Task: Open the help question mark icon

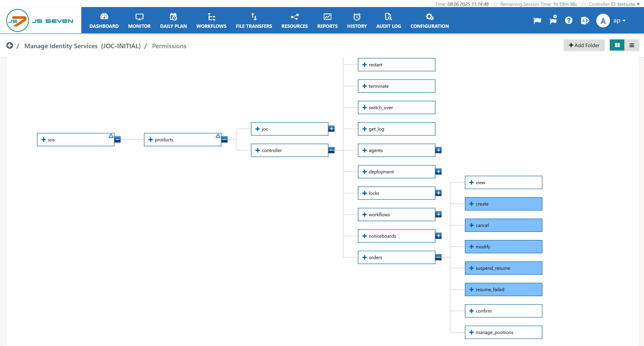Action: pyautogui.click(x=568, y=21)
